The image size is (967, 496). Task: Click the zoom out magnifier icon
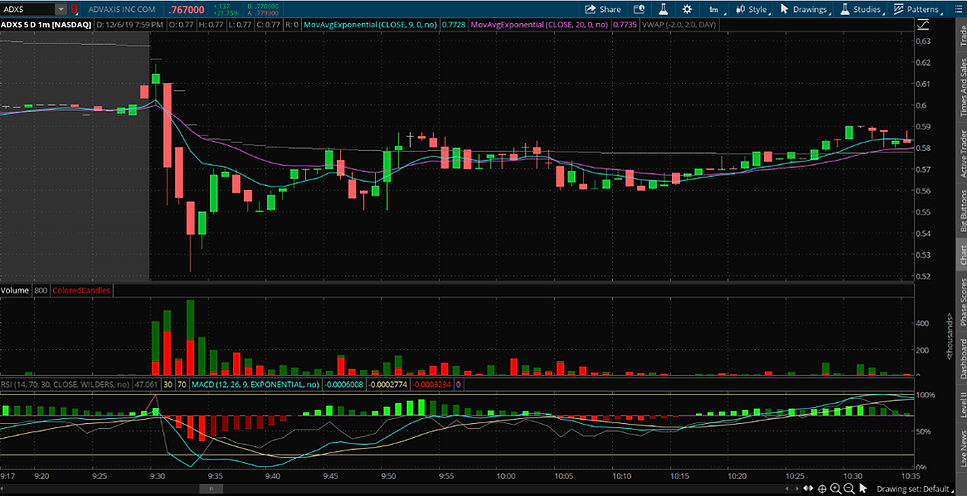pos(849,489)
